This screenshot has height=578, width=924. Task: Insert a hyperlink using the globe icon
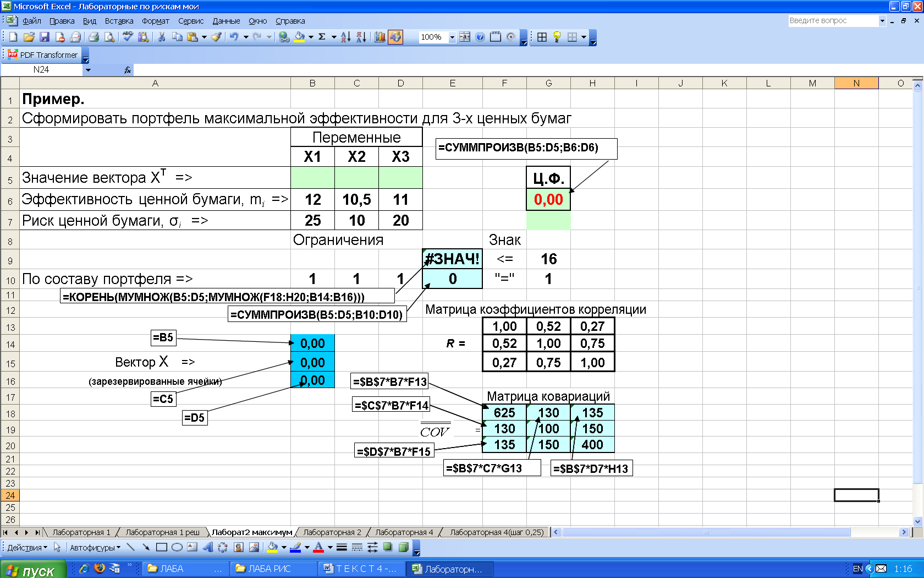[x=284, y=37]
